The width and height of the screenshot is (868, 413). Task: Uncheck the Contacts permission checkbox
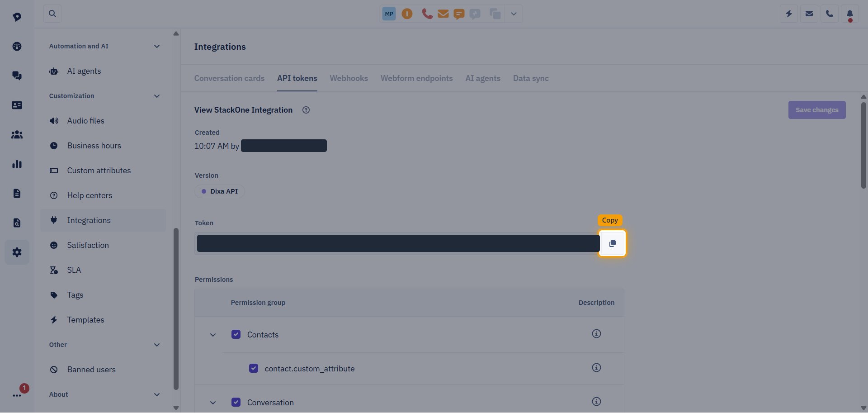[x=236, y=334]
